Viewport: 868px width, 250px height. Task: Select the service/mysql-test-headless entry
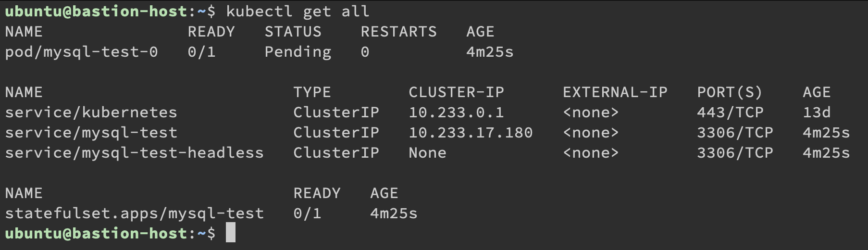(x=134, y=153)
